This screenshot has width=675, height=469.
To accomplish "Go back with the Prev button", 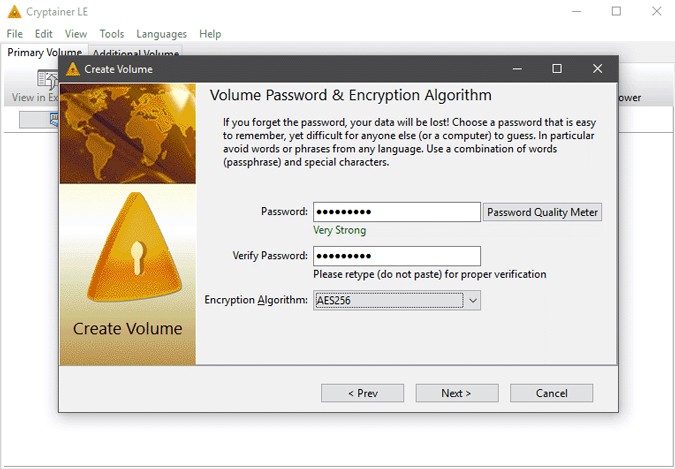I will click(362, 393).
